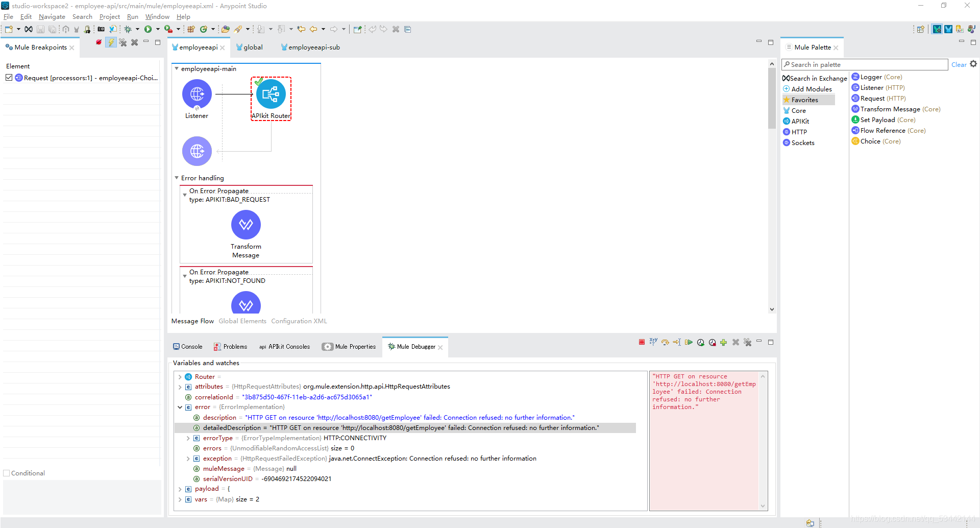The image size is (980, 528).
Task: Open the Project menu
Action: pyautogui.click(x=109, y=17)
